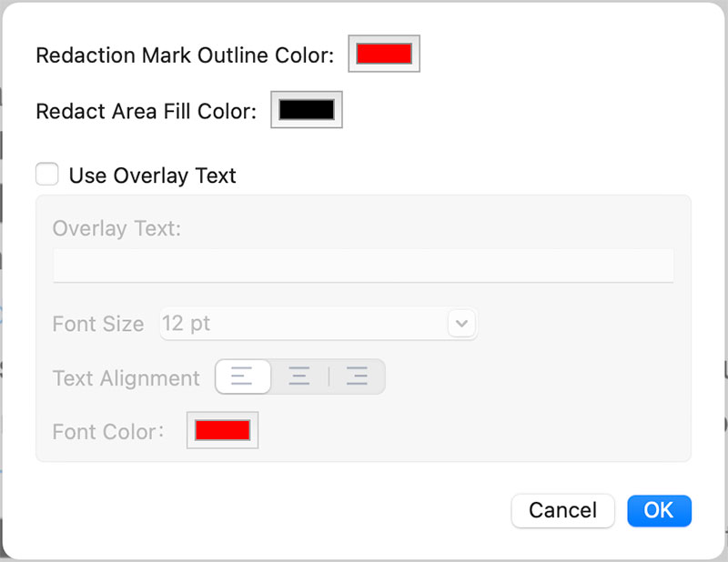Image resolution: width=728 pixels, height=562 pixels.
Task: Select center text alignment icon
Action: (299, 376)
